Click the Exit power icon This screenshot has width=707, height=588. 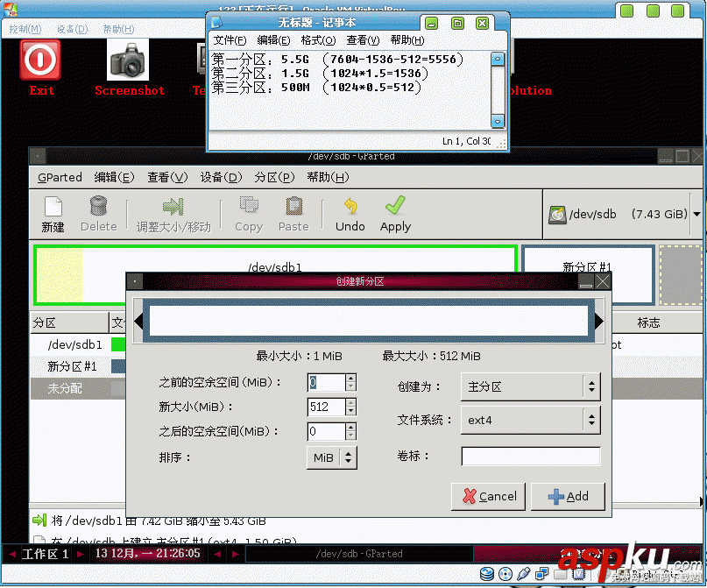click(40, 60)
